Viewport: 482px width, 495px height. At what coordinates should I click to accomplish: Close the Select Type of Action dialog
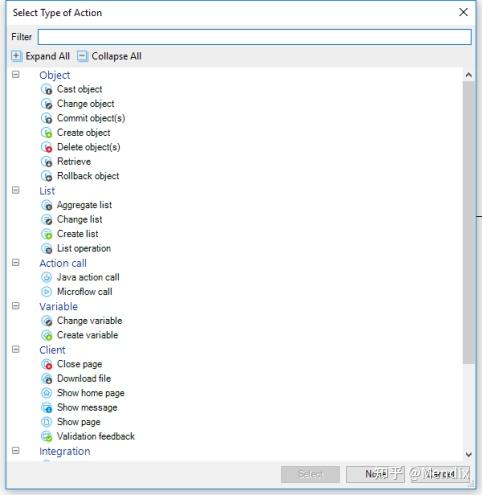(463, 12)
